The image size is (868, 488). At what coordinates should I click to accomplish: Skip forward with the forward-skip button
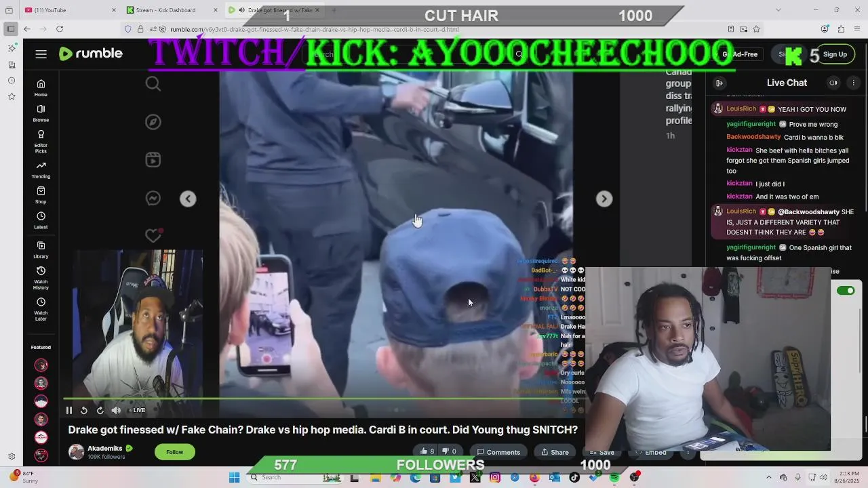click(100, 410)
